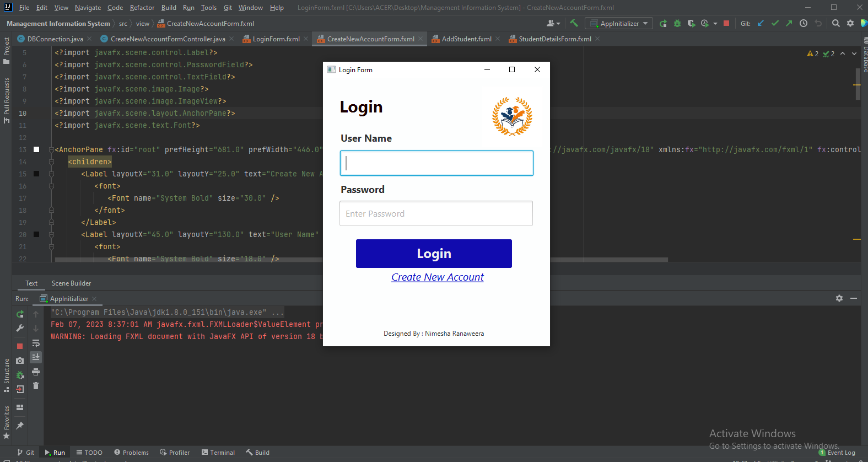Pin the Run tab
Image resolution: width=868 pixels, height=462 pixels.
pyautogui.click(x=20, y=426)
